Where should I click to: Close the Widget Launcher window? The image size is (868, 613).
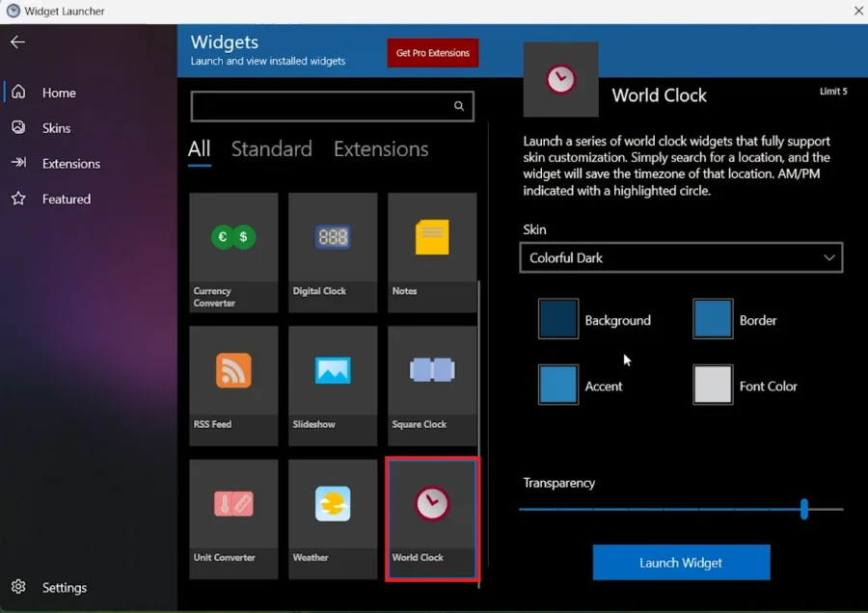click(x=858, y=11)
